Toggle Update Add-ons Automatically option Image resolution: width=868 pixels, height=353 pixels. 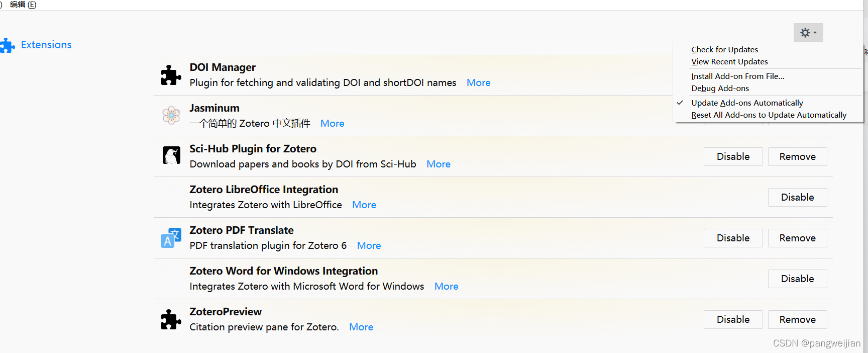point(747,103)
